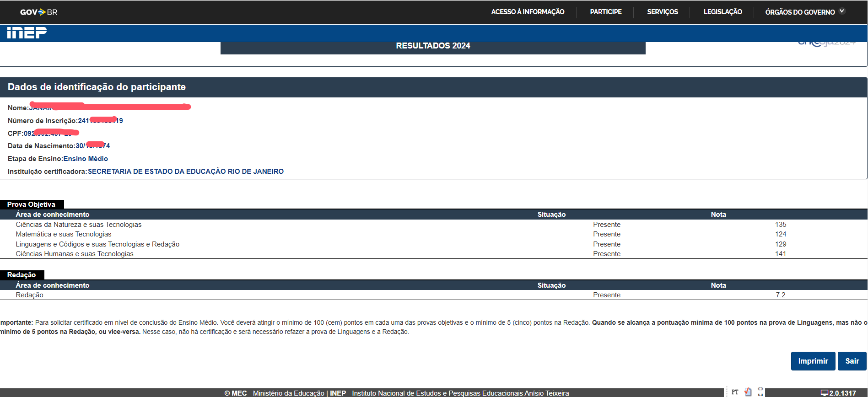Click the Nota header in Redação table

click(x=718, y=285)
